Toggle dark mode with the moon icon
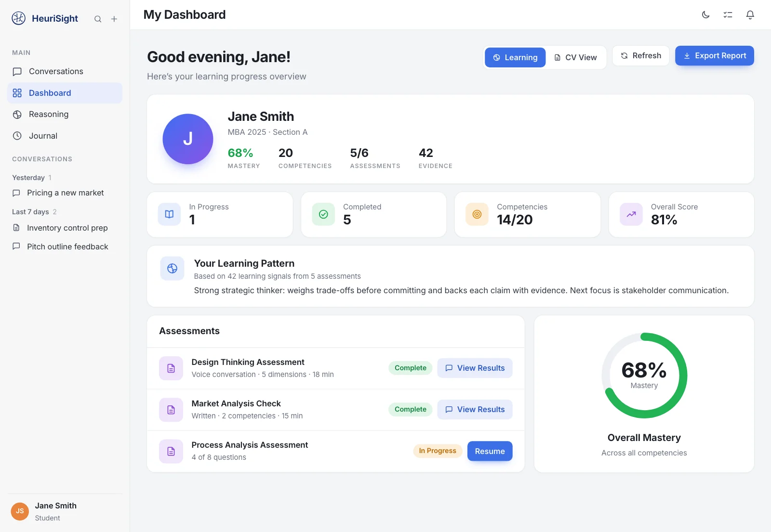Screen dimensions: 771x532 coord(705,15)
